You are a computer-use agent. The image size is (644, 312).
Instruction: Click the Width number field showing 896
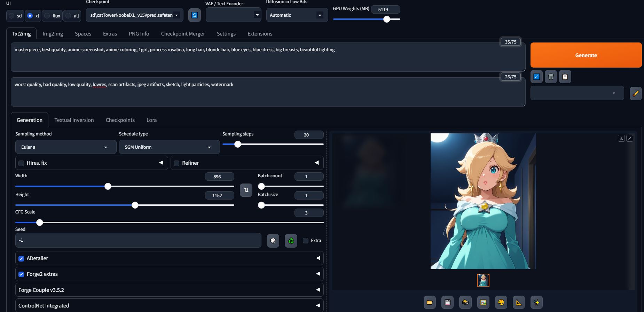point(220,177)
